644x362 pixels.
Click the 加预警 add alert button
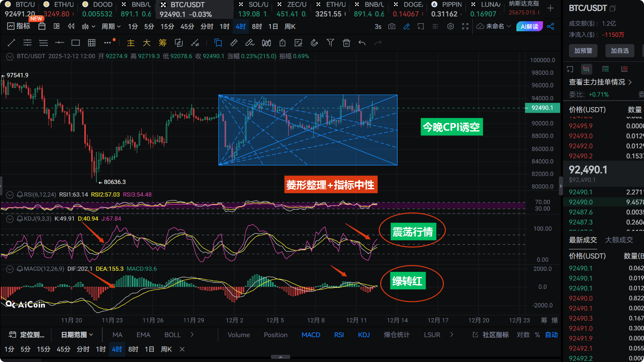[583, 51]
